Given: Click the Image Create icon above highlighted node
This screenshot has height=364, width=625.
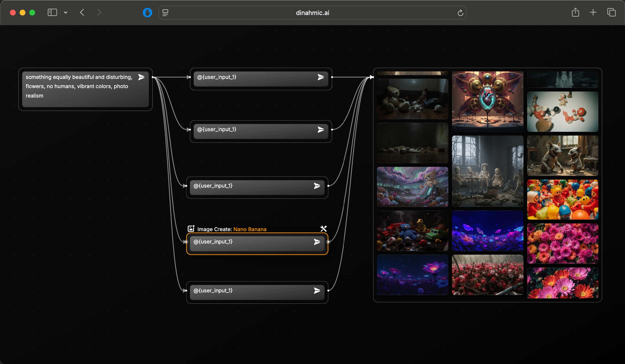Looking at the screenshot, I should (191, 228).
